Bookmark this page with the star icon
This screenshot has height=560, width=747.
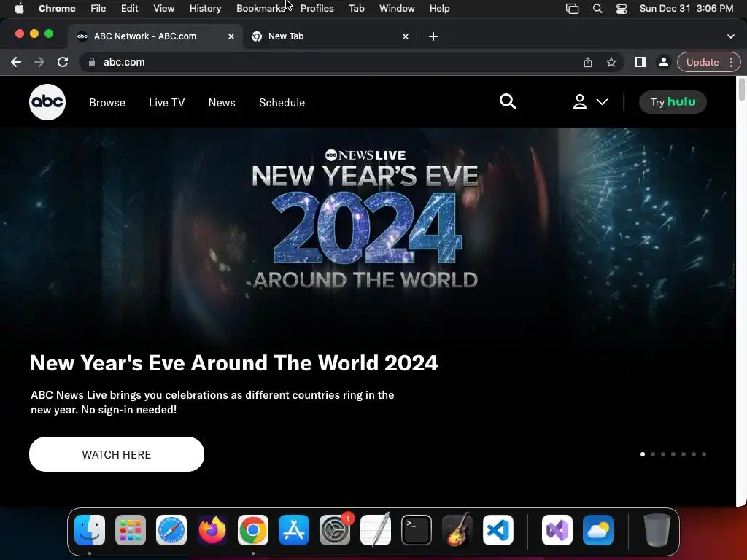click(x=611, y=63)
